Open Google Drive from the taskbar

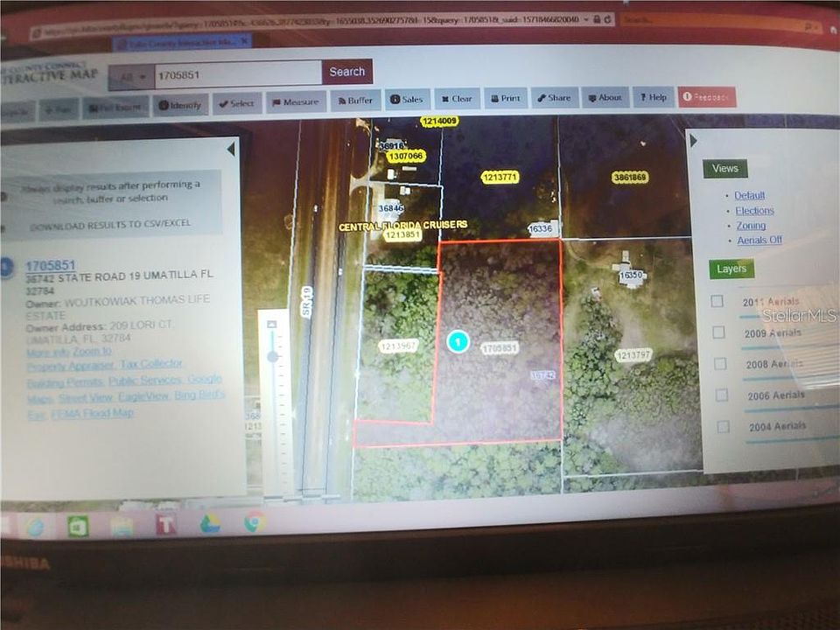click(x=211, y=523)
